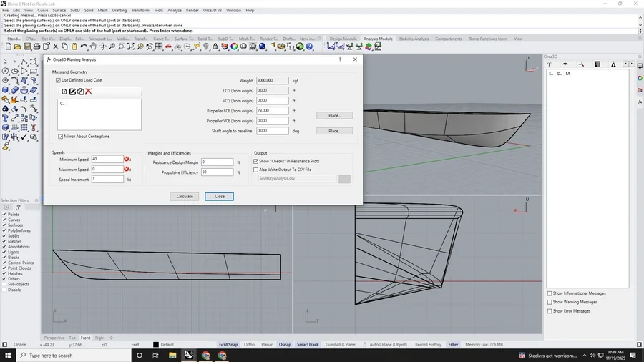Screen dimensions: 644x362
Task: Click the Minimum Speed input field
Action: pyautogui.click(x=107, y=160)
